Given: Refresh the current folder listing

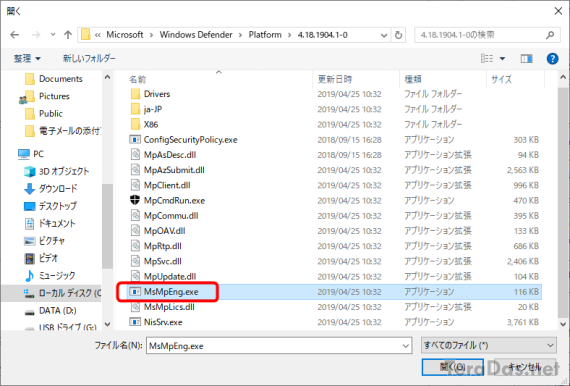Looking at the screenshot, I should point(398,35).
